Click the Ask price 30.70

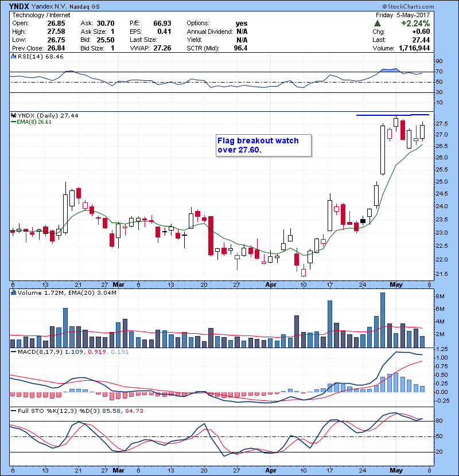pos(106,24)
